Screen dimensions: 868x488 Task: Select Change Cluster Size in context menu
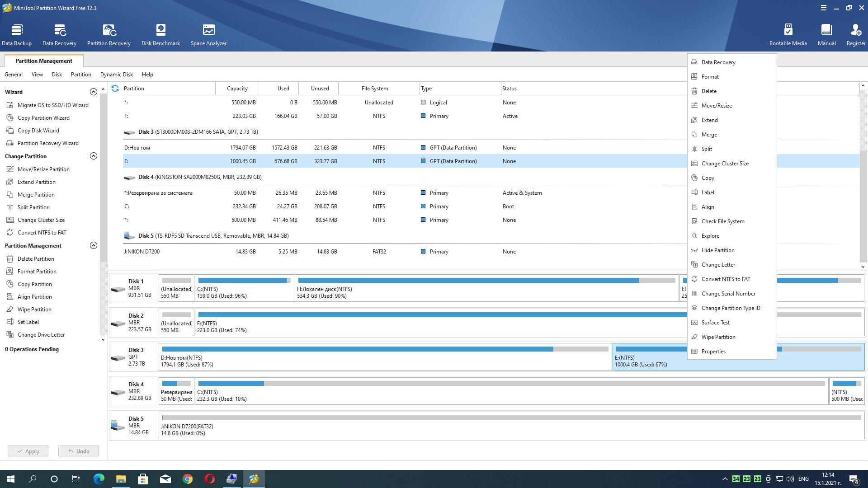point(725,164)
